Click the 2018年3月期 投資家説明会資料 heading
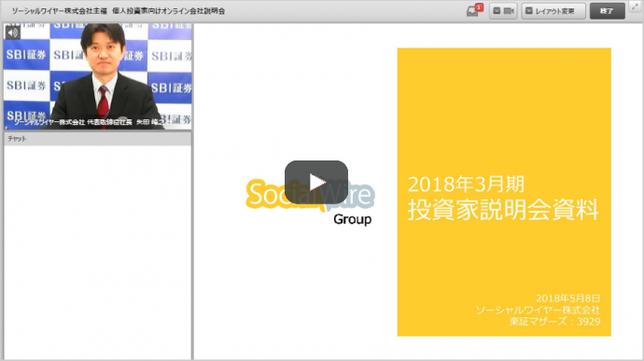Viewport: 644px width, 361px height. click(503, 198)
